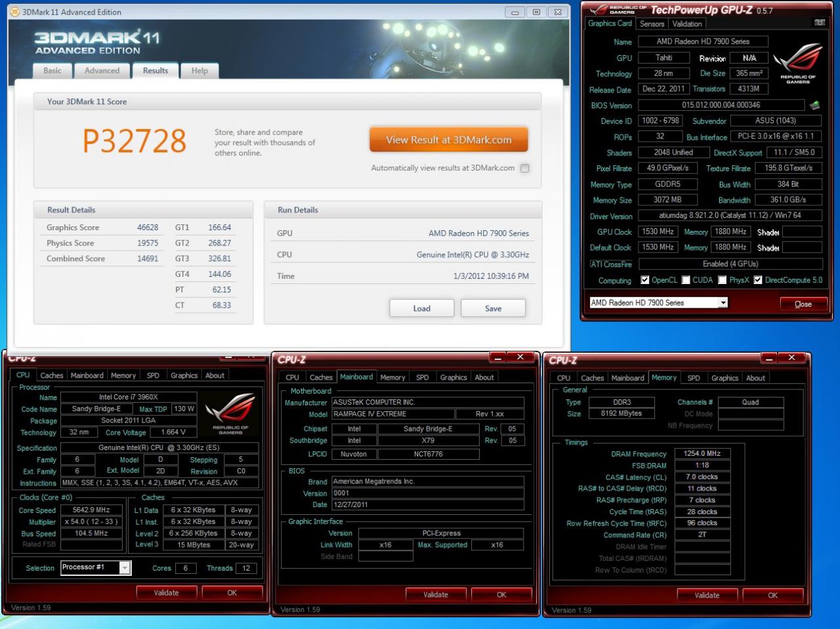Screen dimensions: 840x629
Task: Toggle the DirectCompute 5.0 checkbox
Action: (758, 280)
